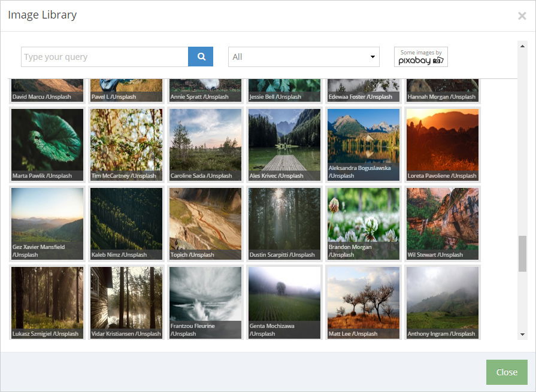Click the vertical scrollbar thumb
The width and height of the screenshot is (536, 392).
click(522, 253)
